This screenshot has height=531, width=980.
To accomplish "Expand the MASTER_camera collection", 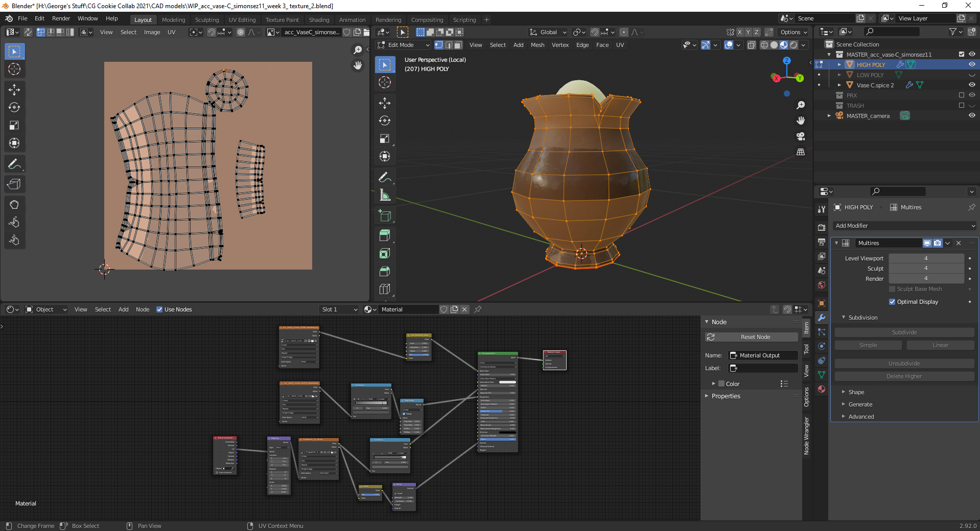I will coord(829,116).
